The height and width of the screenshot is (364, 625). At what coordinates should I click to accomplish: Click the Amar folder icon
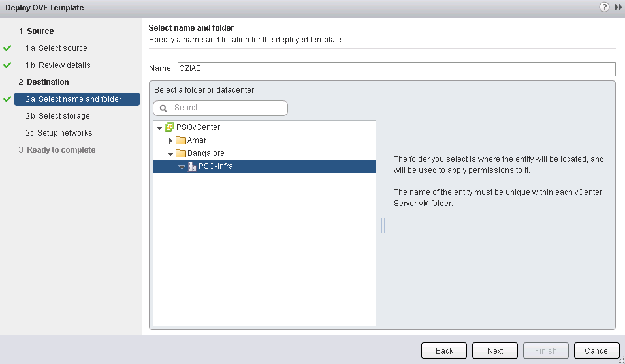pyautogui.click(x=181, y=140)
